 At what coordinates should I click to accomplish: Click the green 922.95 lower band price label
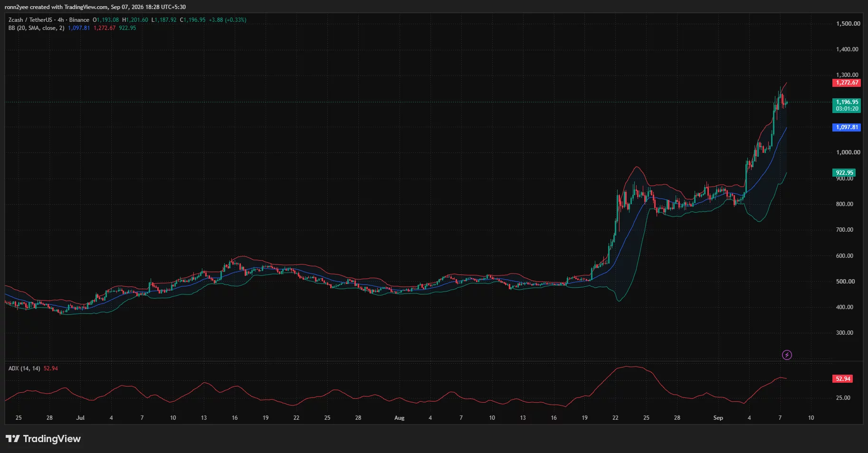(844, 173)
